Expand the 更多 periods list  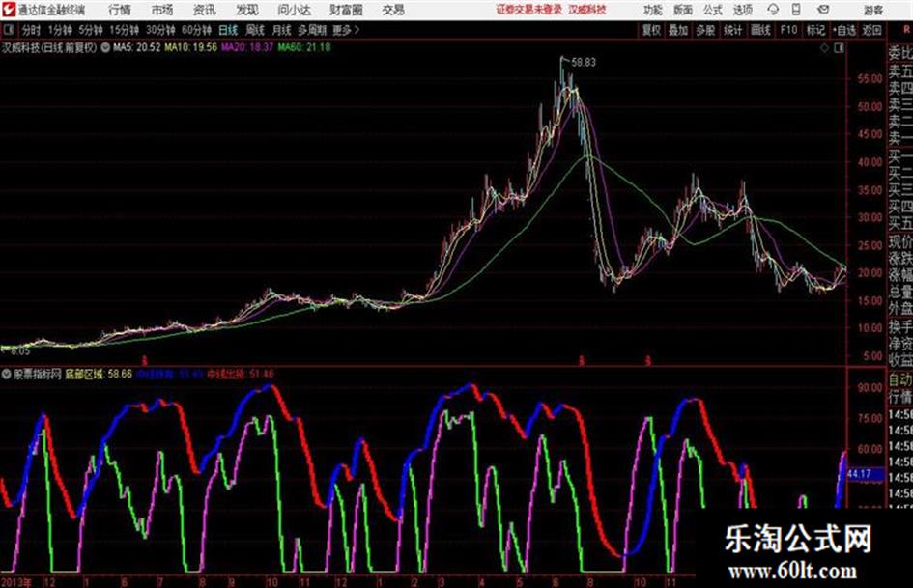coord(347,30)
